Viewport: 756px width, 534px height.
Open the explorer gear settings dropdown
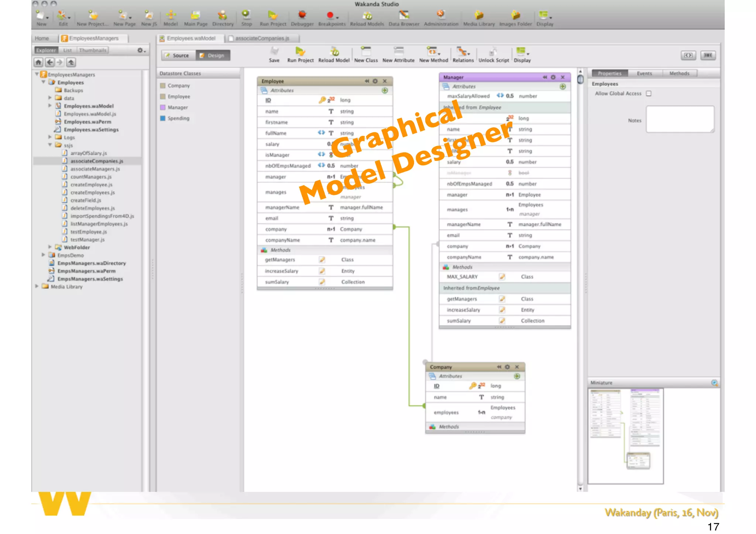coord(142,50)
